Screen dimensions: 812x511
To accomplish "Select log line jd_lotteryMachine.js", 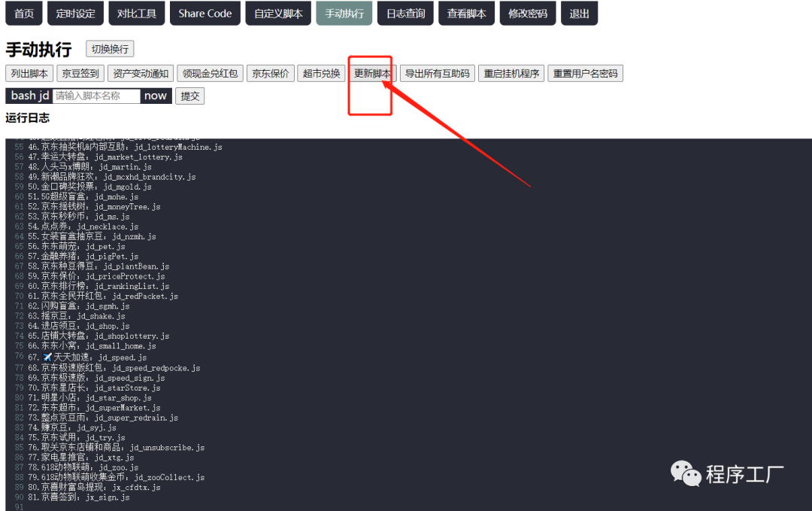I will pos(125,148).
